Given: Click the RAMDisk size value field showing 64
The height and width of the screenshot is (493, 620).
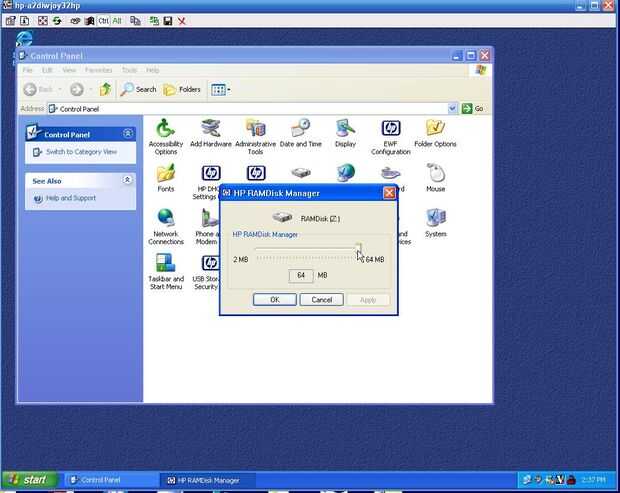Looking at the screenshot, I should tap(301, 275).
